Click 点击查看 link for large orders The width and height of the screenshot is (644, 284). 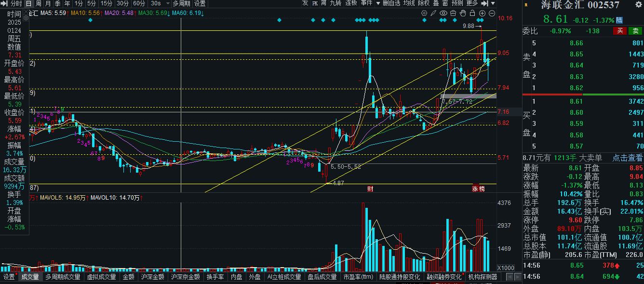628,158
